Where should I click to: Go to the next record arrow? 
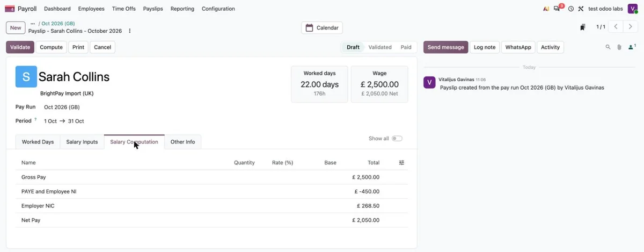point(631,27)
